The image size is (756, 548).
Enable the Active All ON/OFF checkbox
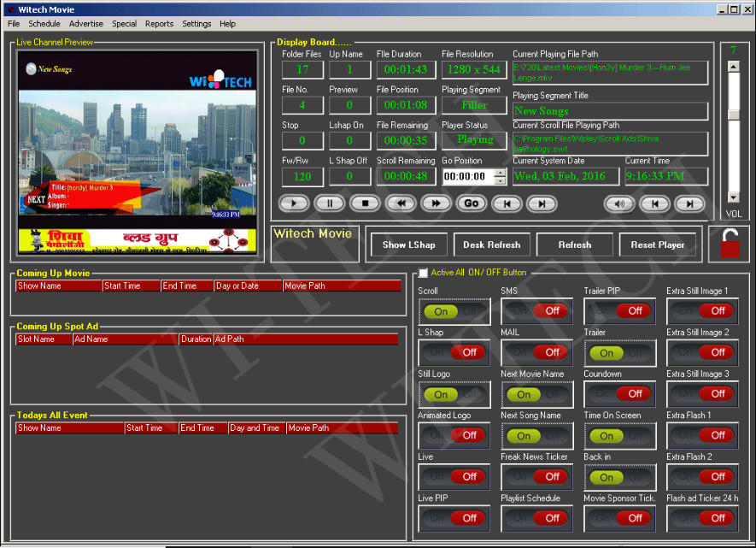point(423,273)
